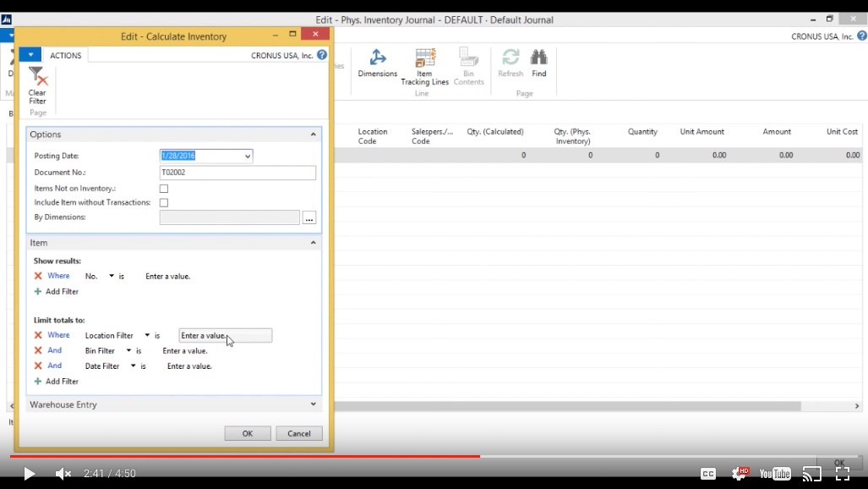The width and height of the screenshot is (868, 489).
Task: Open Item Tracking Lines in the ribbon
Action: 424,67
